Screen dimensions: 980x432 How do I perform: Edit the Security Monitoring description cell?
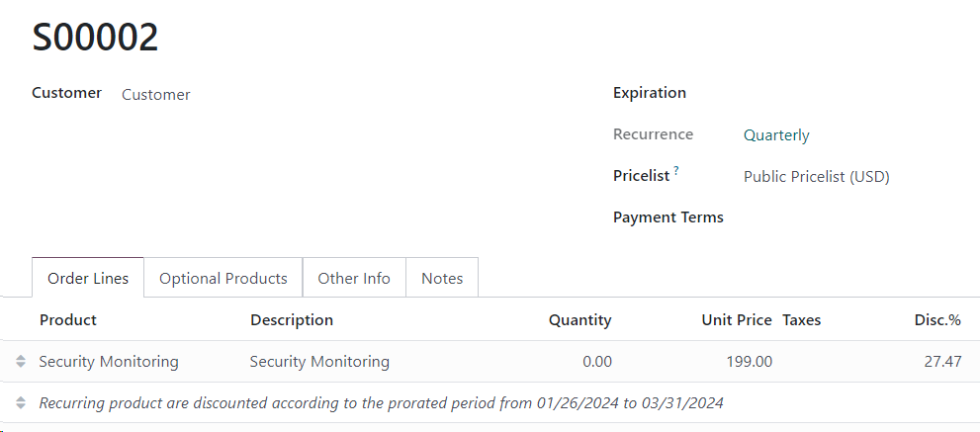[x=319, y=362]
